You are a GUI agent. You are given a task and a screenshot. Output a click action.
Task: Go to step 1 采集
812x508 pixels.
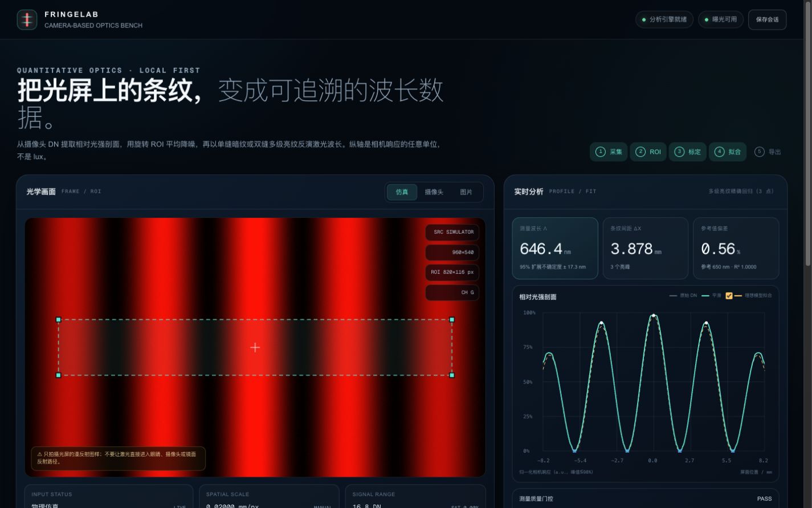(x=609, y=152)
